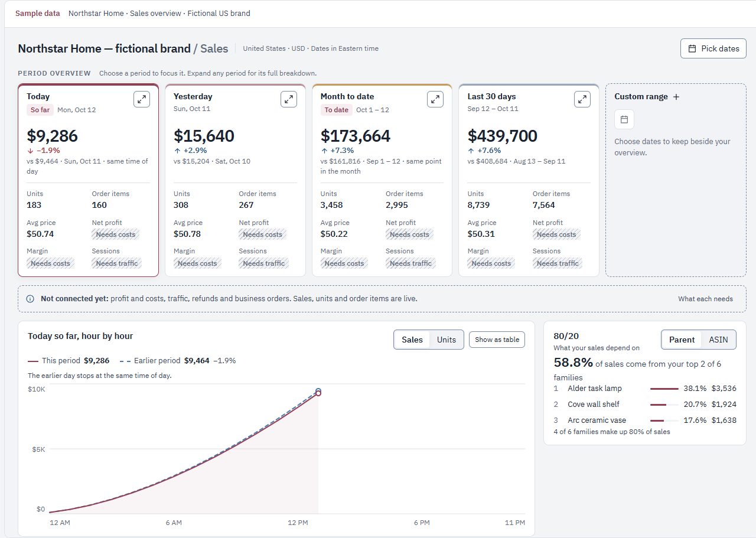Open the Custom range calendar icon
The image size is (756, 538).
point(624,120)
